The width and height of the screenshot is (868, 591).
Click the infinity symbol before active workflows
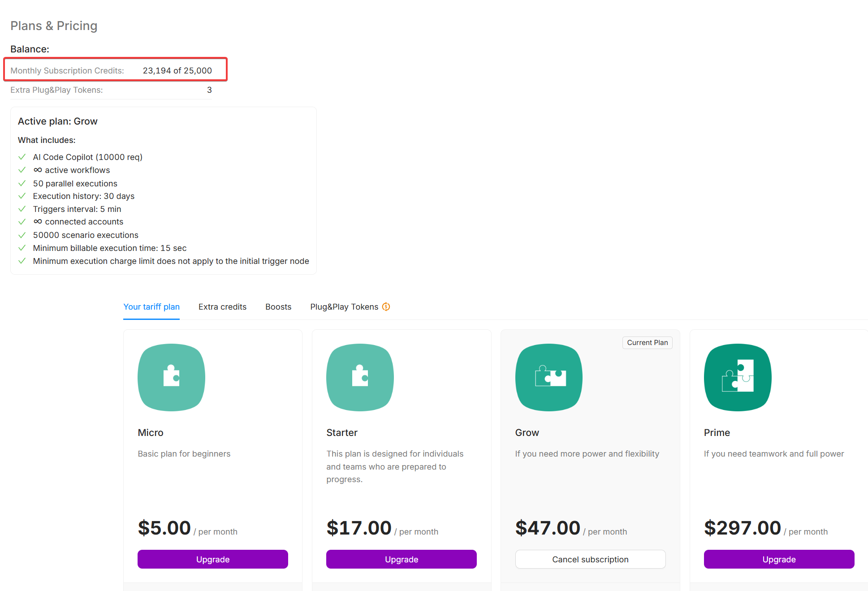point(38,170)
